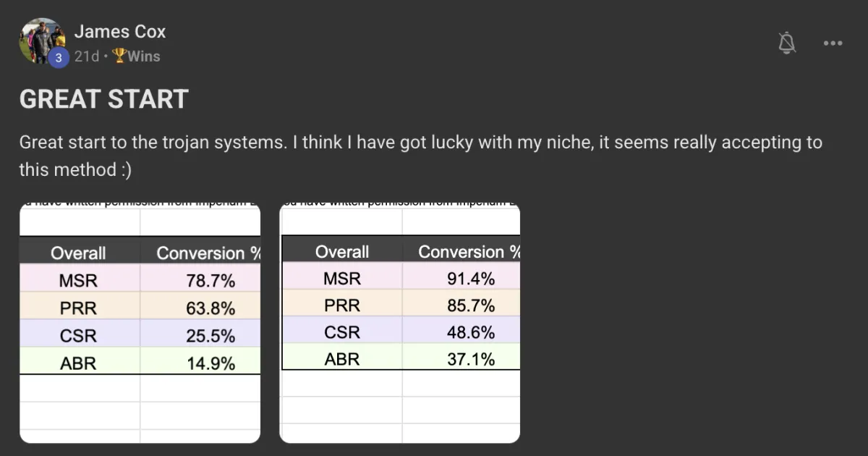The width and height of the screenshot is (868, 456).
Task: Click the 78.7% MSR cell in first image
Action: 210,281
